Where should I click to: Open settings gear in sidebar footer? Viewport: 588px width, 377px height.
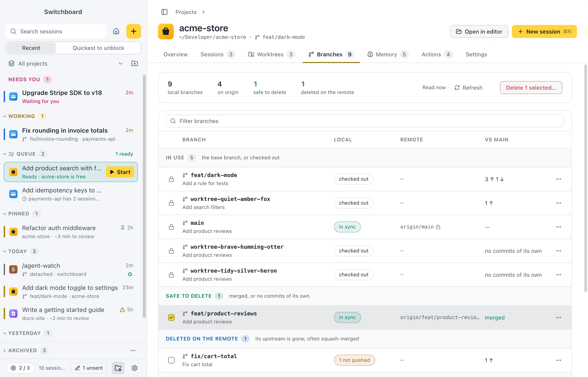[135, 368]
